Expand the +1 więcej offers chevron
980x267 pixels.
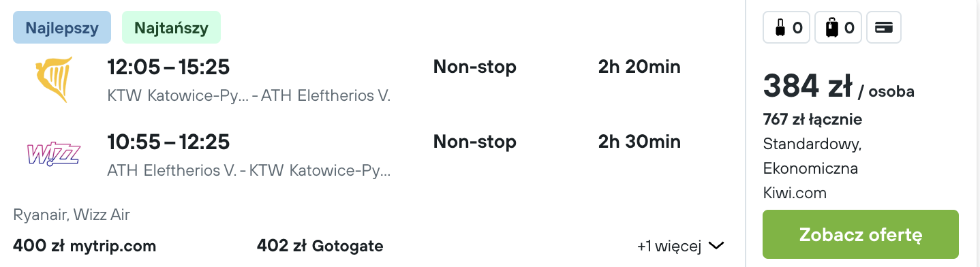716,246
